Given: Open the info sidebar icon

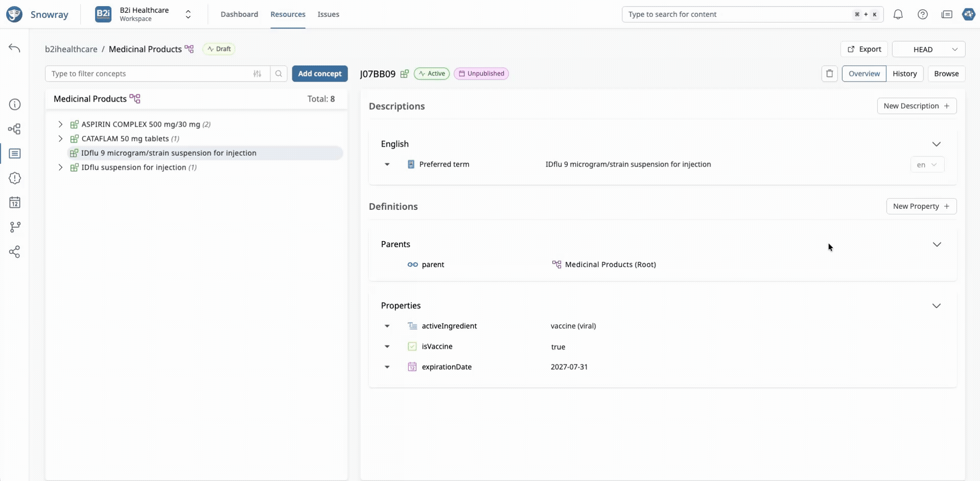Looking at the screenshot, I should coord(15,105).
